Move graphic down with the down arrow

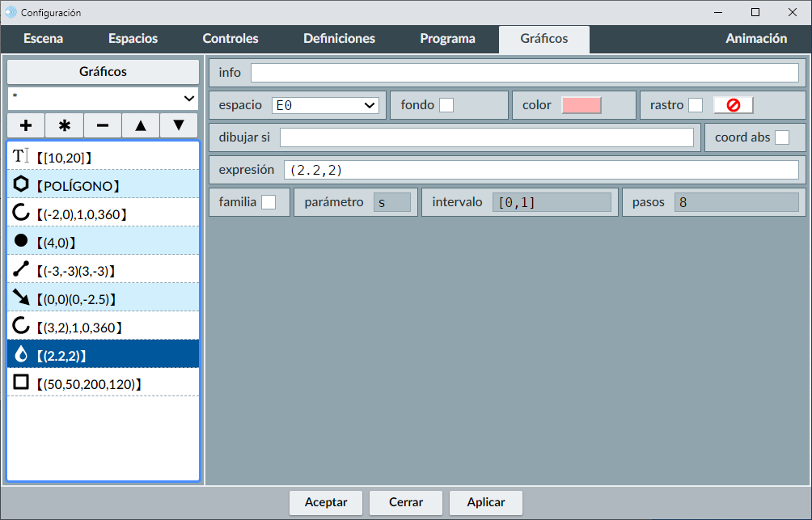179,125
